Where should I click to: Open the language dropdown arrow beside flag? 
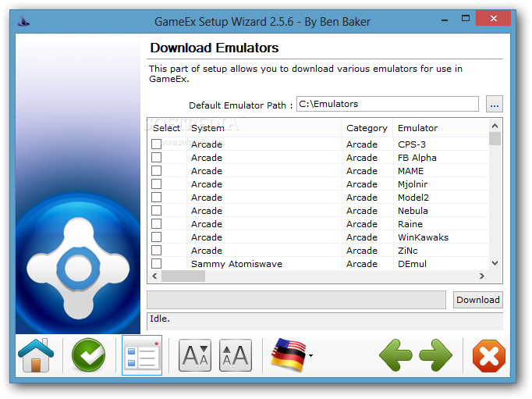pyautogui.click(x=310, y=355)
